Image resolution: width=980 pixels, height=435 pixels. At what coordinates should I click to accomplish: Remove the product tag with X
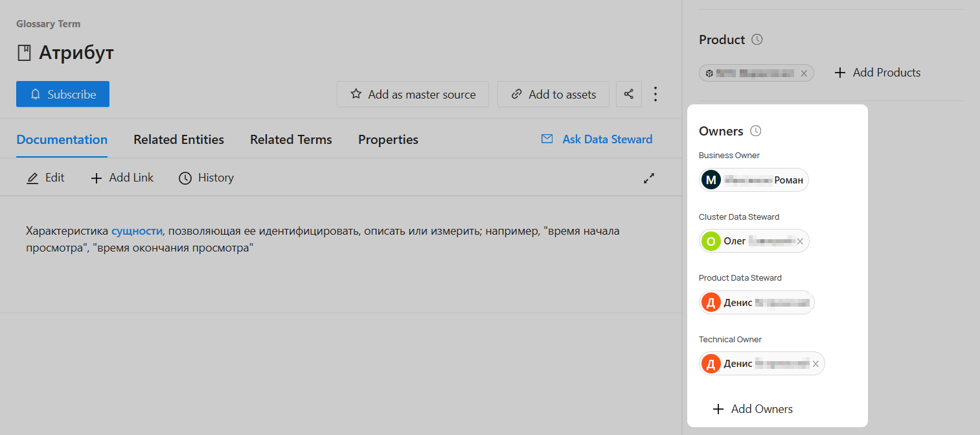click(804, 73)
